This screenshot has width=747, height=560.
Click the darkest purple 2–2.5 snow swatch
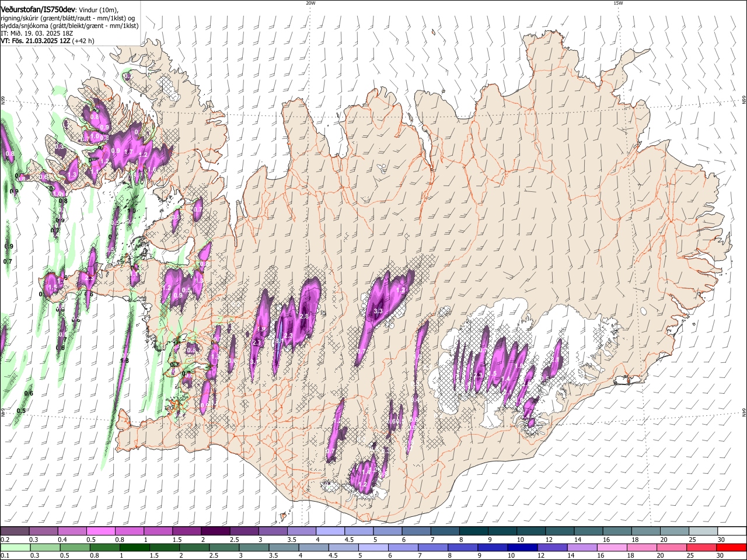215,531
